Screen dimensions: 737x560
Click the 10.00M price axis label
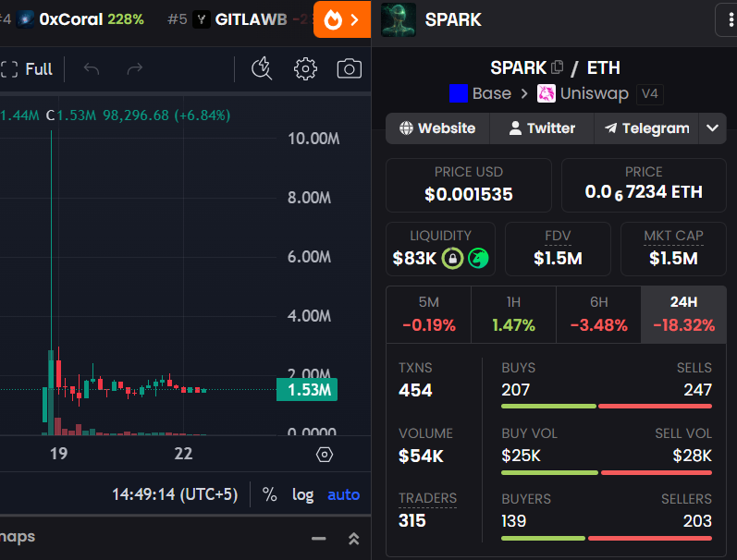pyautogui.click(x=313, y=139)
